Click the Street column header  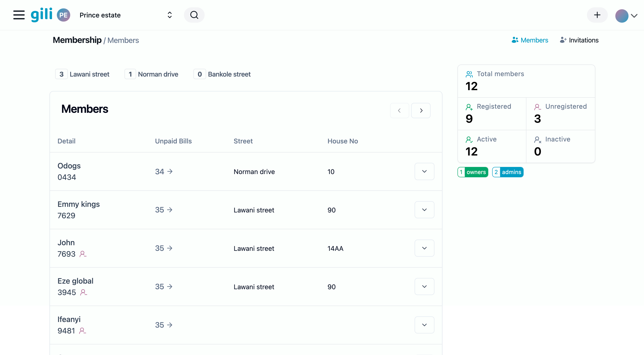click(x=243, y=141)
